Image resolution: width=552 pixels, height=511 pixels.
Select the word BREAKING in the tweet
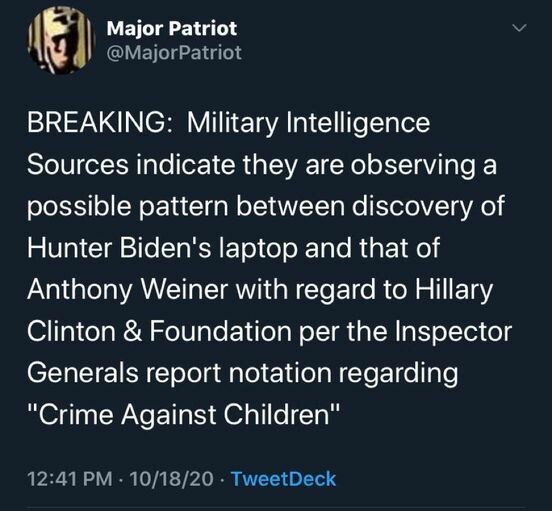click(97, 123)
